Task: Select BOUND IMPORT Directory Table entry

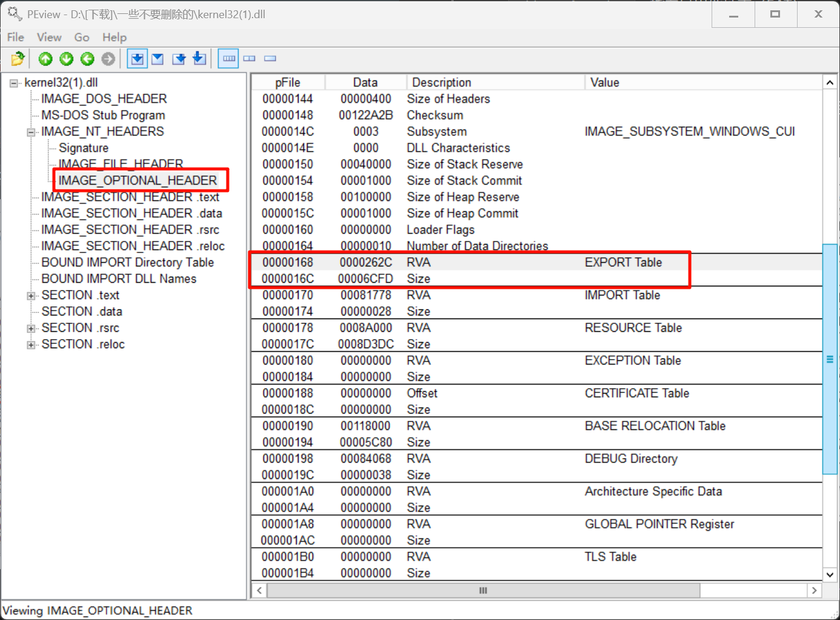Action: pos(127,263)
